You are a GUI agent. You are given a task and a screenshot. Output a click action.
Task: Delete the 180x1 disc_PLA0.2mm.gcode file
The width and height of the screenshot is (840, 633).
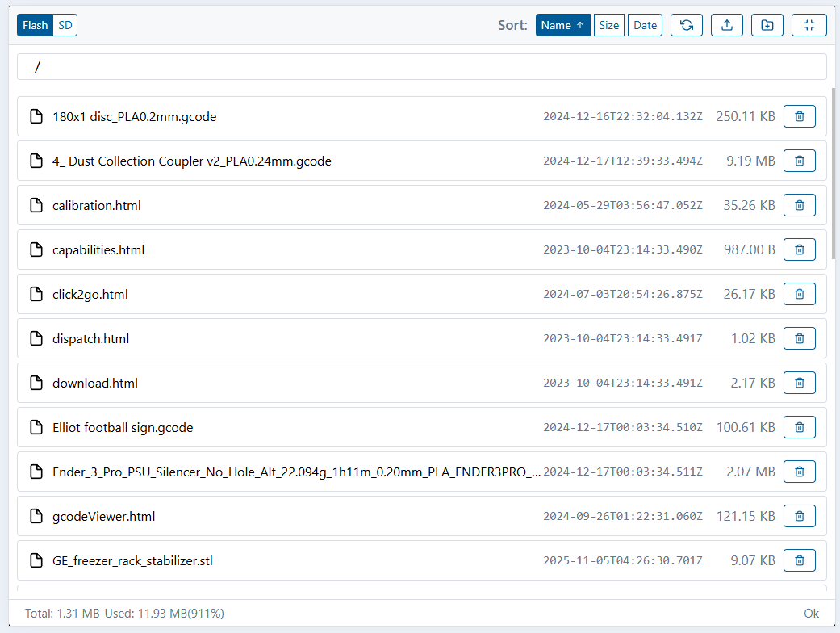[799, 117]
